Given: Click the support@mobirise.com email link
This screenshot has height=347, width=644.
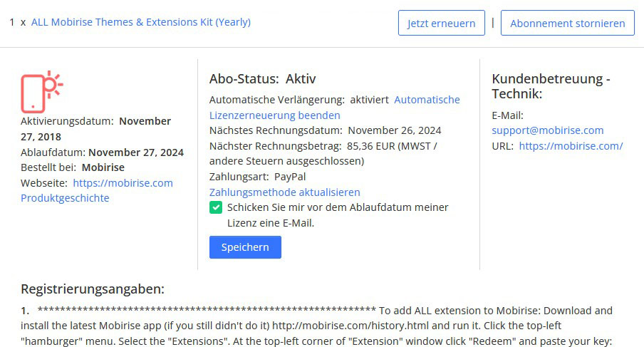Looking at the screenshot, I should click(x=547, y=130).
